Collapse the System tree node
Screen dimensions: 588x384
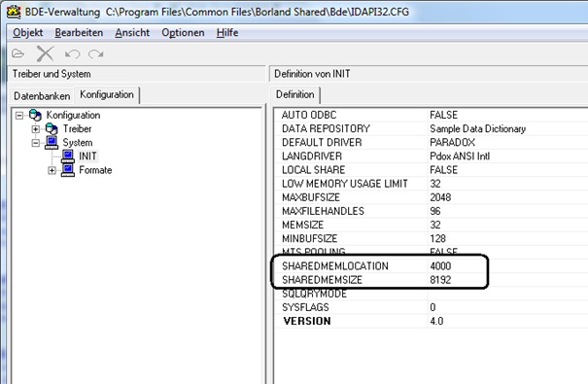36,143
